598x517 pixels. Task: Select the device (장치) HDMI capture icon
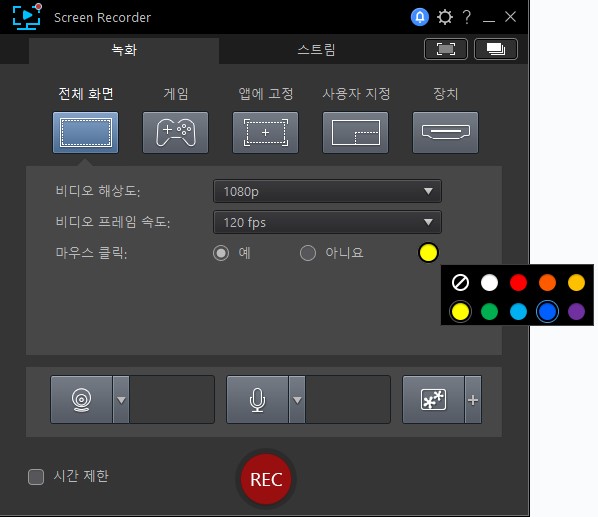[x=445, y=132]
